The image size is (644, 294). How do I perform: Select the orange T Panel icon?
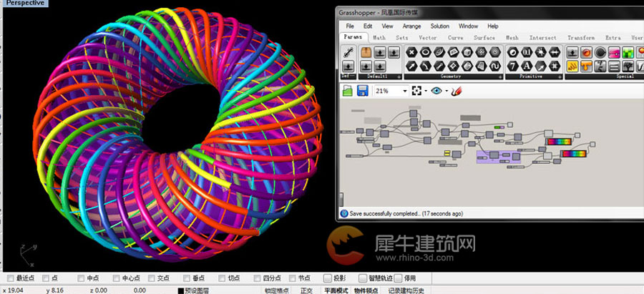click(x=587, y=66)
